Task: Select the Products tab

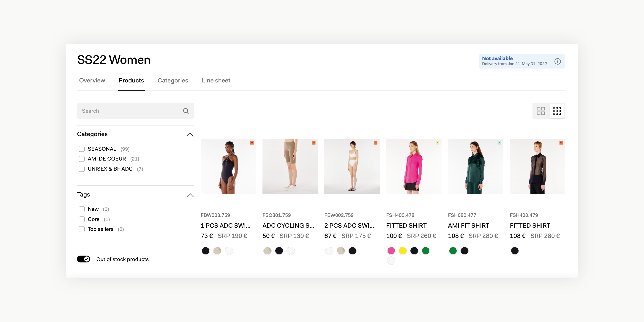Action: coord(131,80)
